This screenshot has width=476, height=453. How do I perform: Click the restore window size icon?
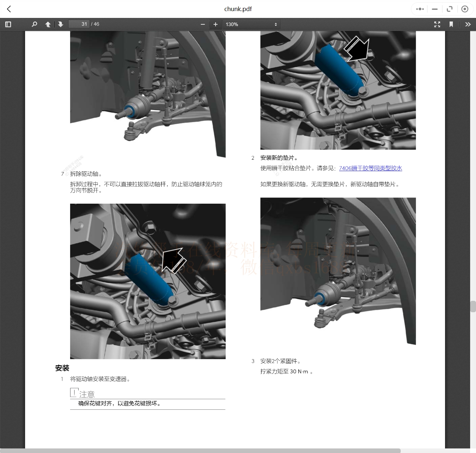pyautogui.click(x=450, y=9)
